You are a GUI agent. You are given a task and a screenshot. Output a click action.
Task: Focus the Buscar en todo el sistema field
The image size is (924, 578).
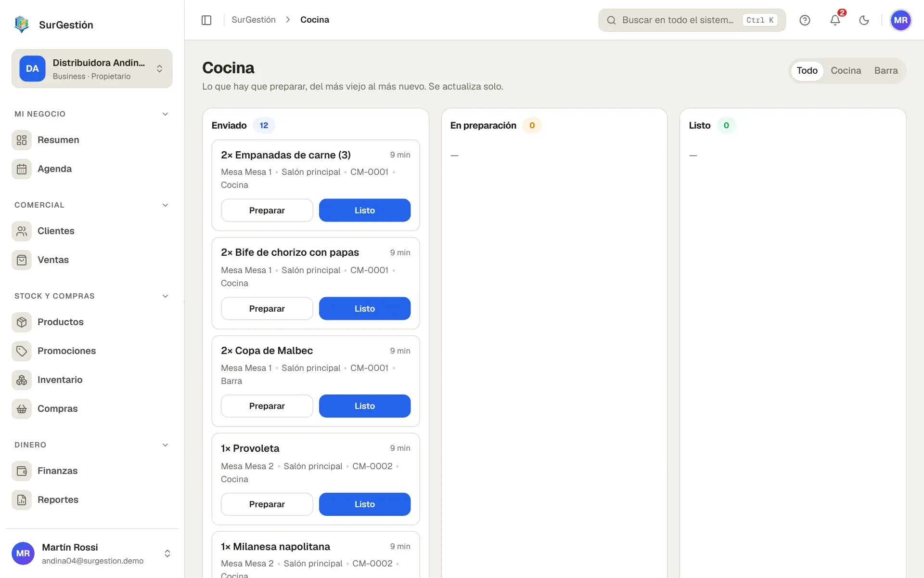click(692, 20)
